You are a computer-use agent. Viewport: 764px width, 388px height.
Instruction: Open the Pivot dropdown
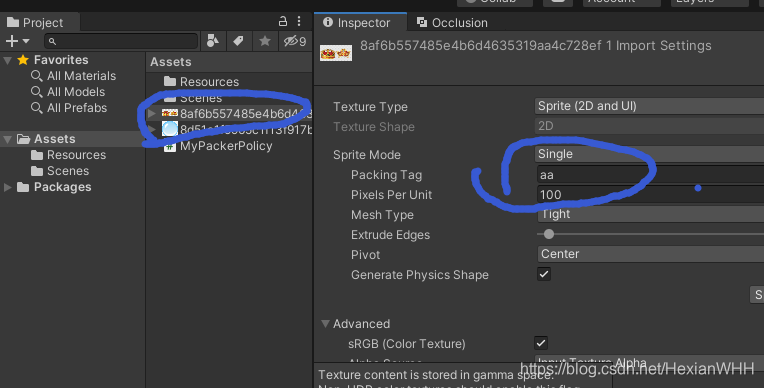point(650,254)
